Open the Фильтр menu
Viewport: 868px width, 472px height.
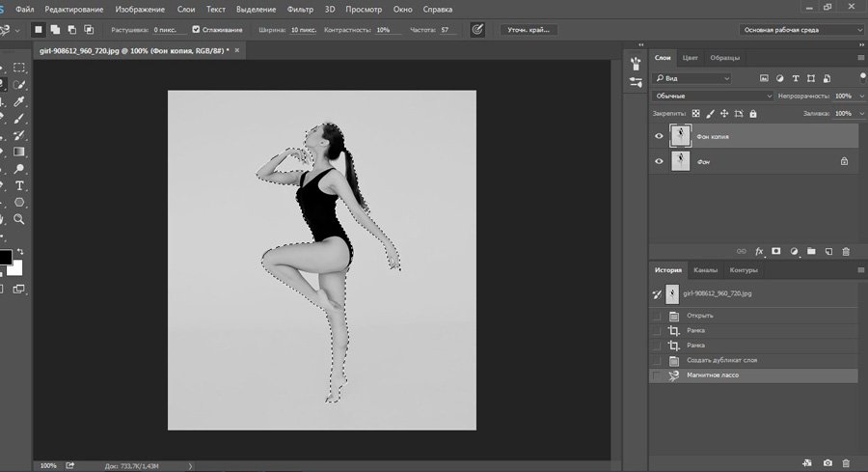[300, 9]
